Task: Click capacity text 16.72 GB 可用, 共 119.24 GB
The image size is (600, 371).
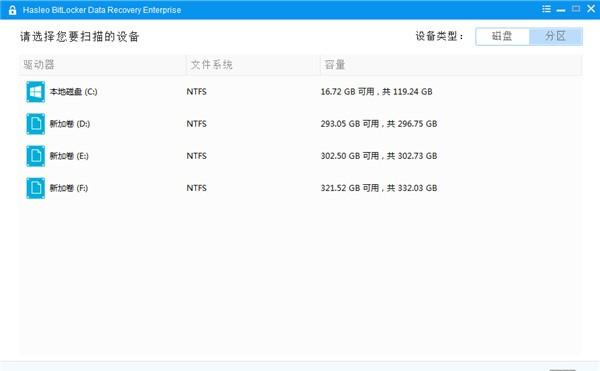Action: (377, 92)
